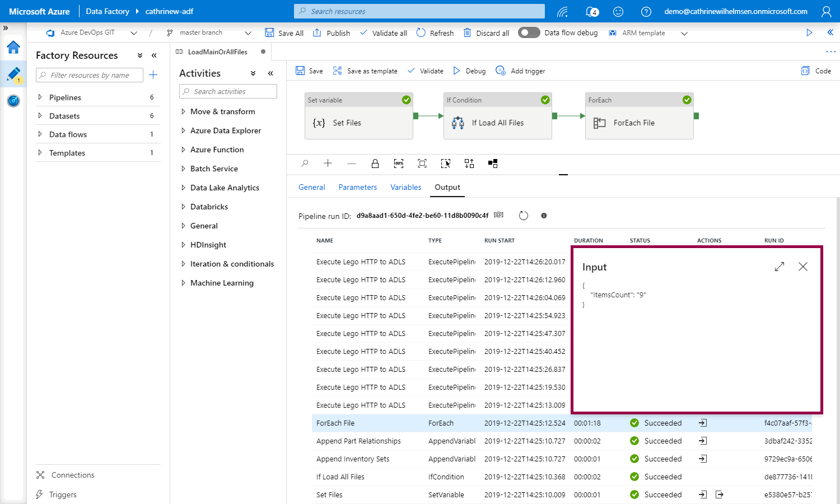The height and width of the screenshot is (504, 840).
Task: Click the auto align icon on canvas toolbar
Action: tap(469, 164)
